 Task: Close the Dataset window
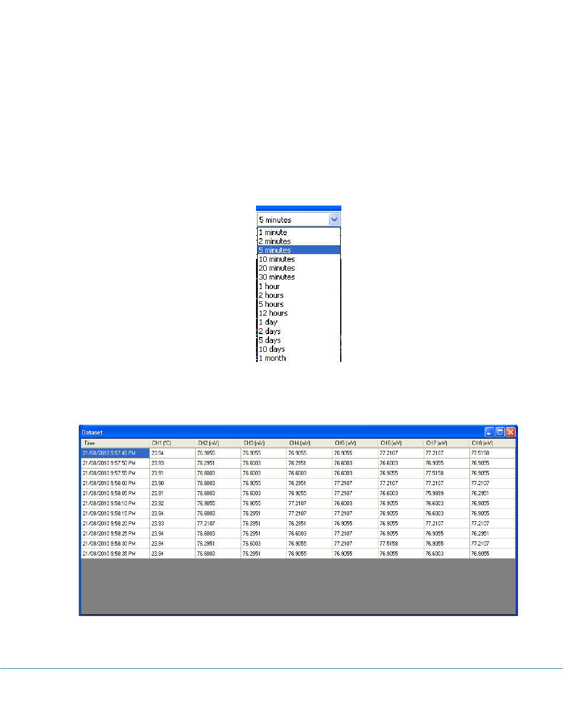pyautogui.click(x=510, y=432)
